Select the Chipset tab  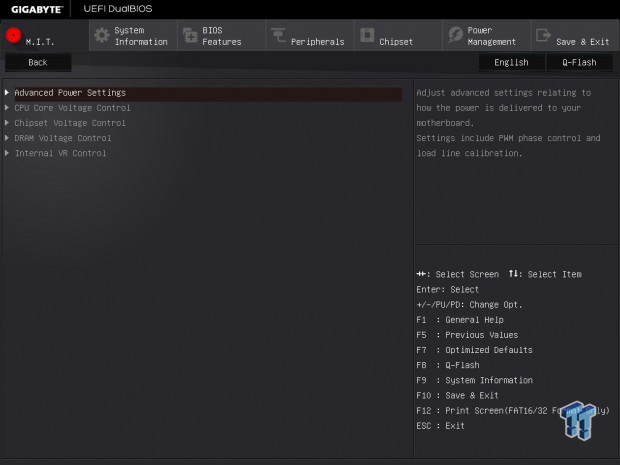(x=398, y=36)
